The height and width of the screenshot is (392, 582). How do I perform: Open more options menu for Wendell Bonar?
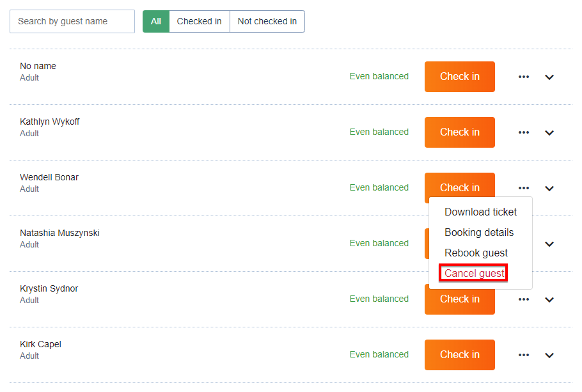click(524, 188)
